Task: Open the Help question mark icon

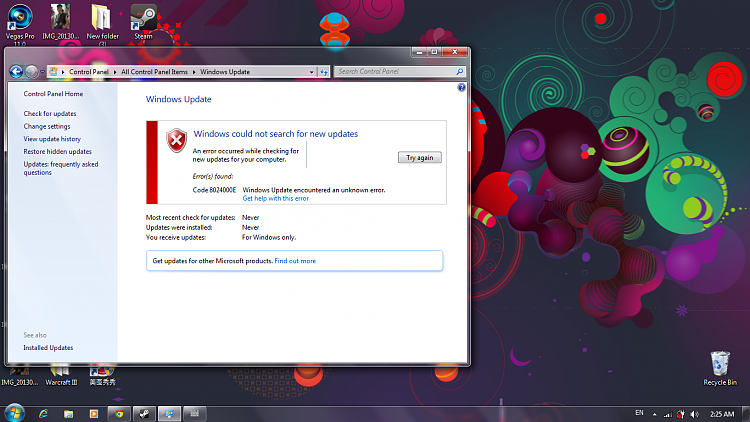Action: pyautogui.click(x=461, y=87)
